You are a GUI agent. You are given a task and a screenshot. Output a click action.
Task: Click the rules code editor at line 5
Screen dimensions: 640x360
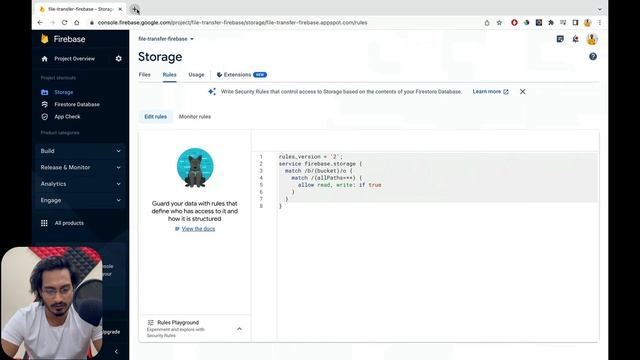click(437, 185)
